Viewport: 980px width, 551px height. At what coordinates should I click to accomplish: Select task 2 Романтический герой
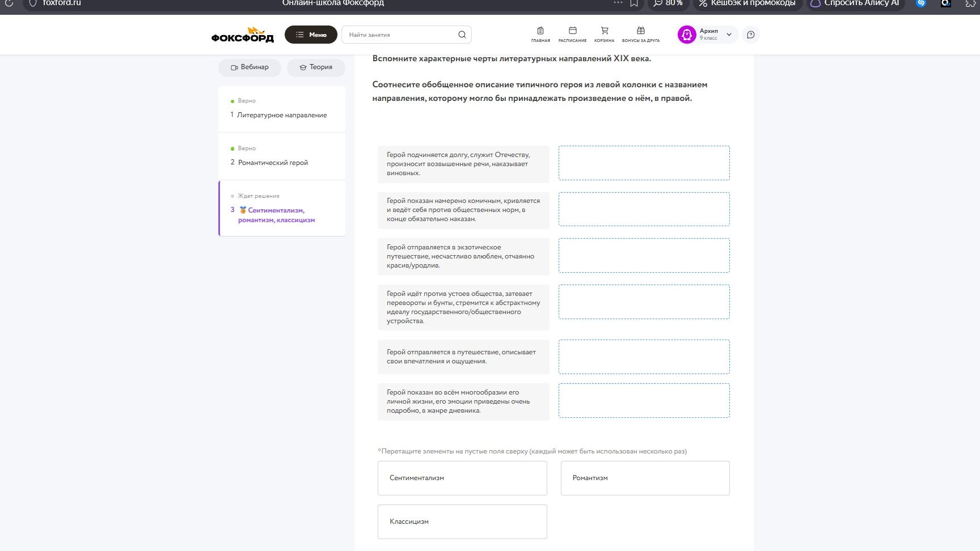282,156
